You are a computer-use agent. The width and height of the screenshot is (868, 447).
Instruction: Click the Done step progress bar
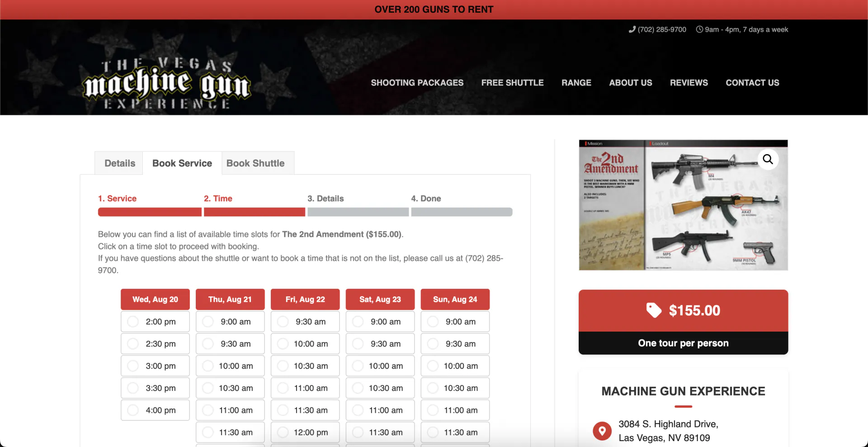[x=462, y=212]
